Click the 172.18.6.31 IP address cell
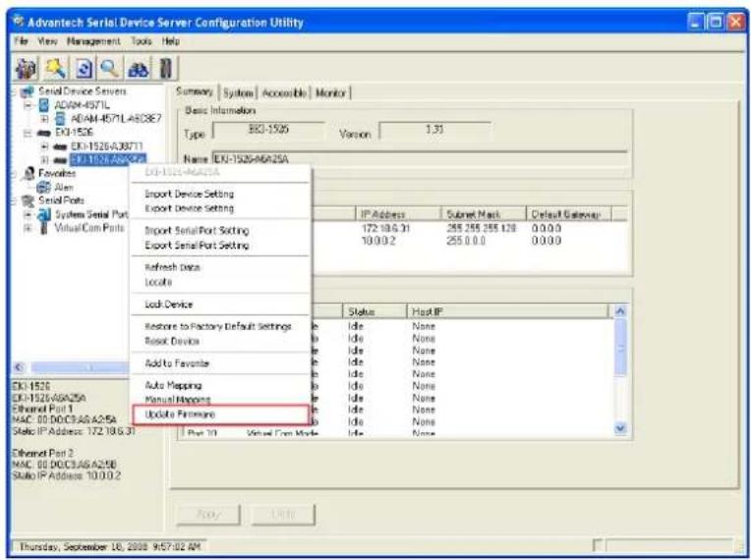The width and height of the screenshot is (751, 560). click(385, 228)
